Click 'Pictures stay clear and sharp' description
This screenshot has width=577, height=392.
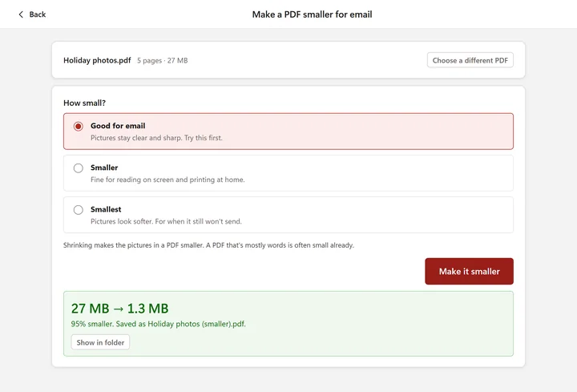tap(156, 138)
